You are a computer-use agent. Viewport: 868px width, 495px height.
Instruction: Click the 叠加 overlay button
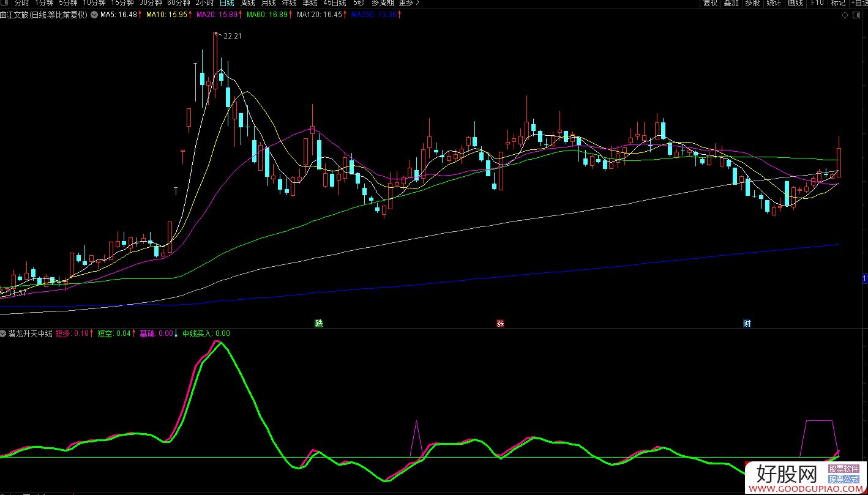click(x=731, y=3)
